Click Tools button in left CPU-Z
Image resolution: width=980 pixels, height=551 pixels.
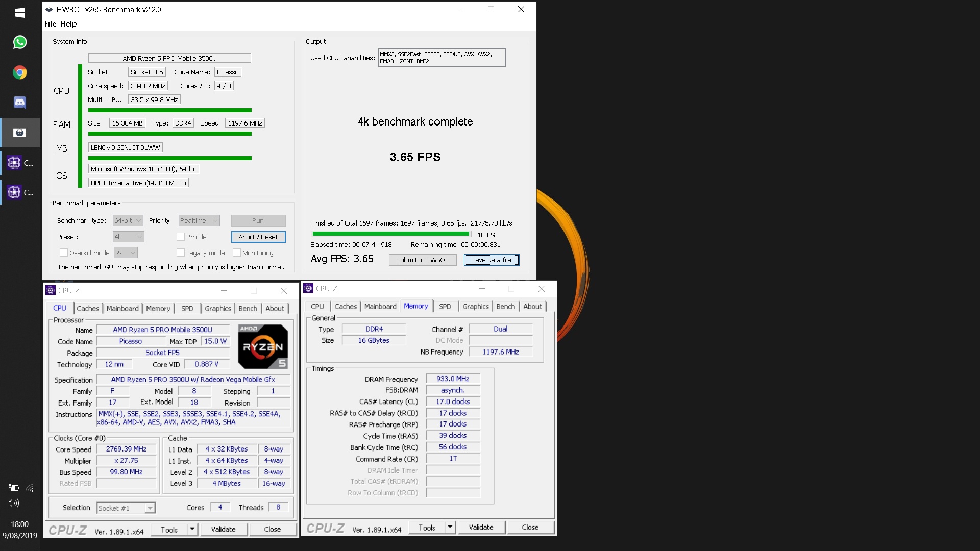pos(169,529)
